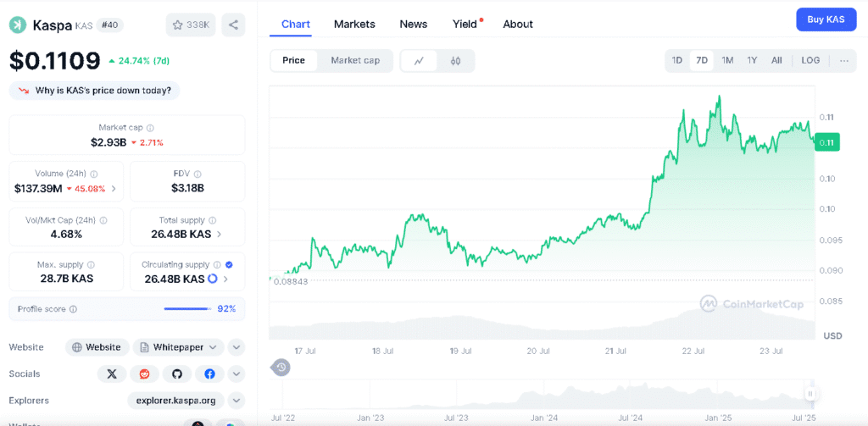The image size is (868, 426).
Task: Show the Volume (24h) info icon
Action: coord(94,173)
